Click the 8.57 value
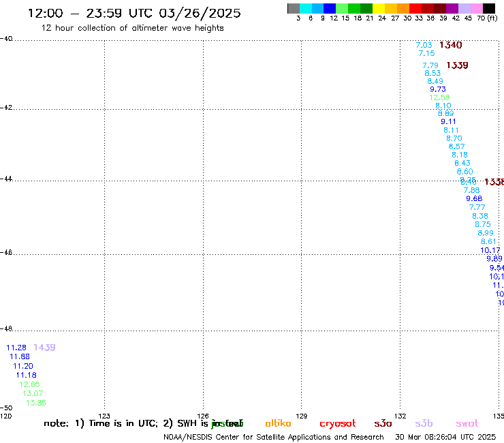Screen dimensions: 504x443 pos(457,147)
